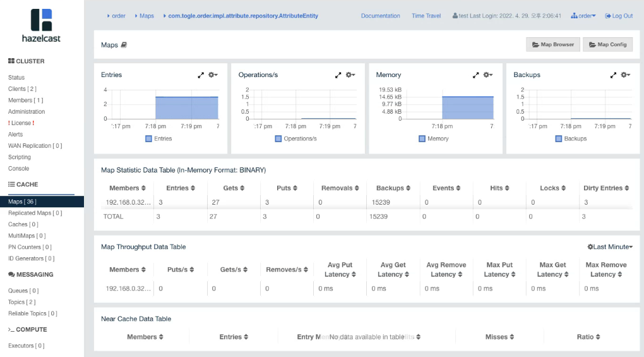Expand the Memory chart to fullscreen
This screenshot has width=644, height=357.
coord(475,75)
